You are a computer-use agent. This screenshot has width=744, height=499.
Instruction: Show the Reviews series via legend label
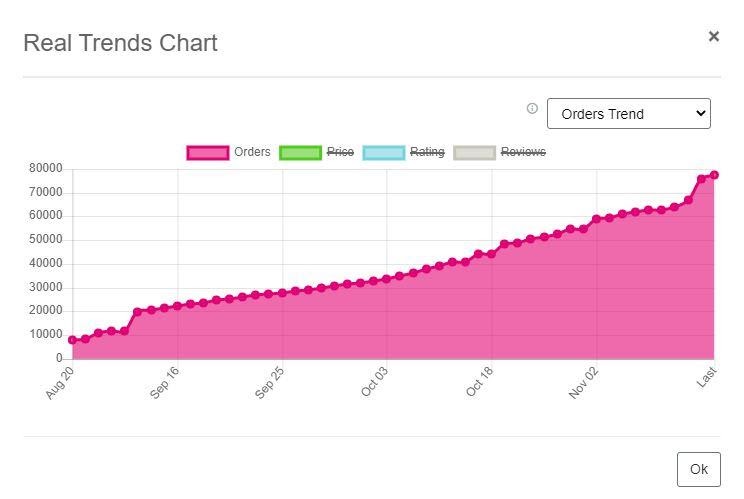pos(523,152)
